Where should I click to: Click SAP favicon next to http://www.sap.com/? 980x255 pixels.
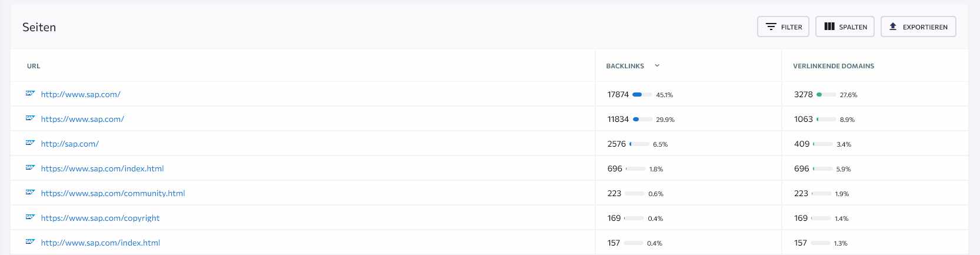point(31,93)
